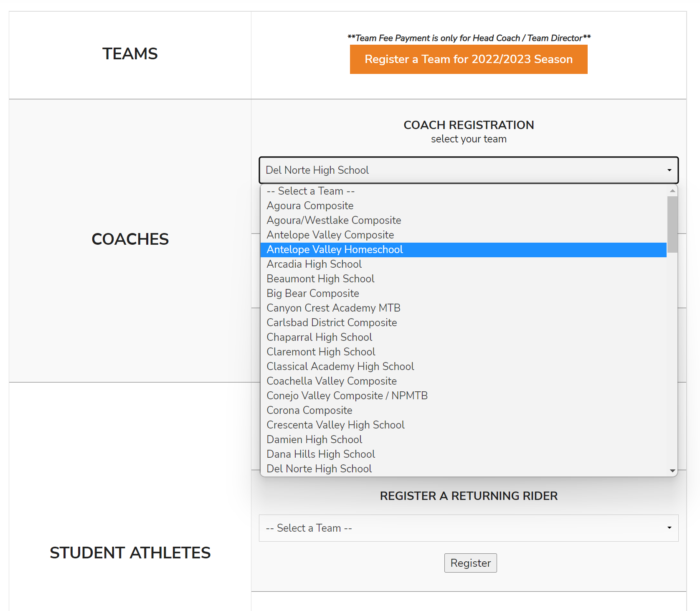Choose Agoura Composite team option
700x611 pixels.
310,206
